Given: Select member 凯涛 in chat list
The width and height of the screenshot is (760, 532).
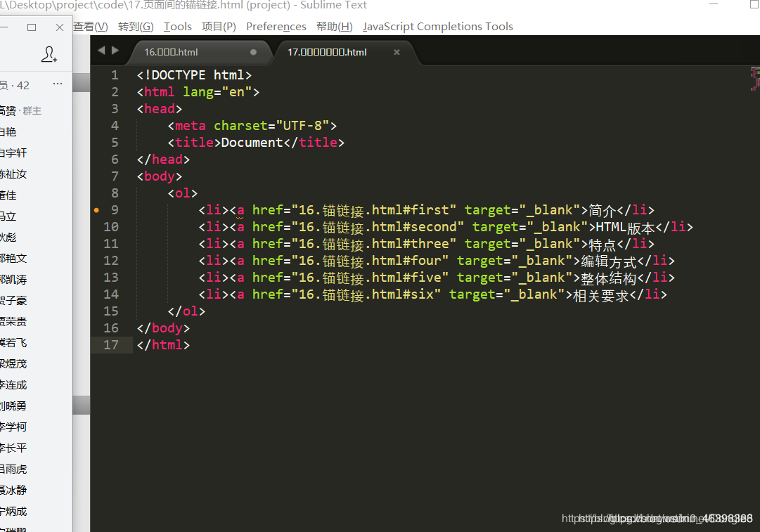Looking at the screenshot, I should (13, 280).
